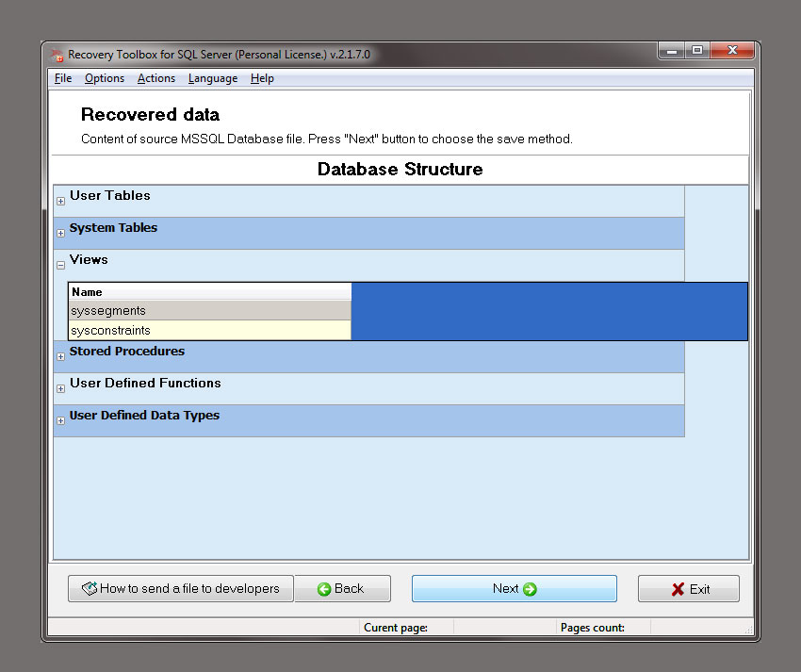The height and width of the screenshot is (672, 801).
Task: Open the Help menu
Action: click(x=262, y=78)
